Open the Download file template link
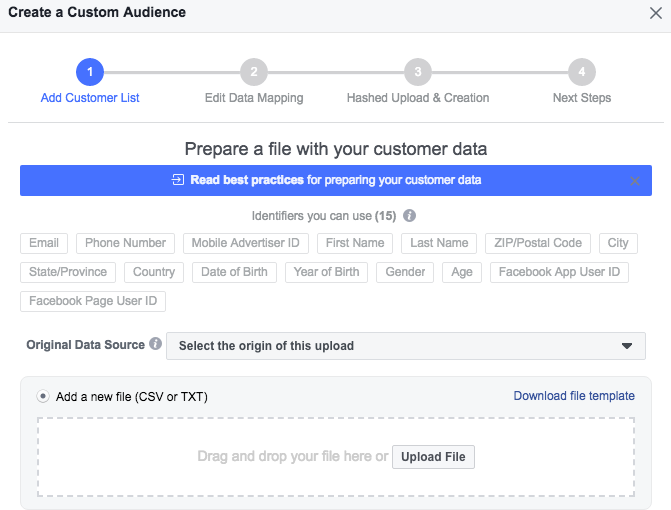The image size is (671, 510). (x=574, y=396)
